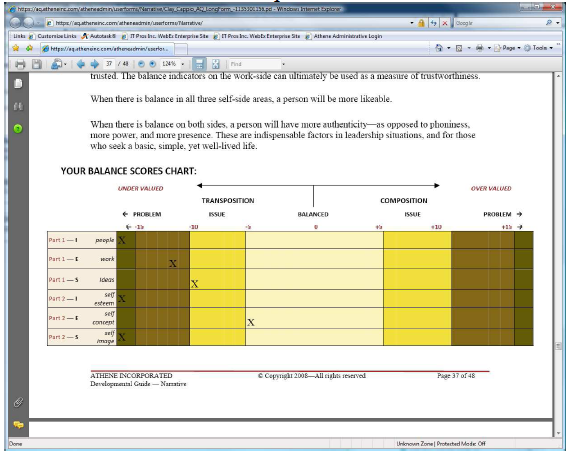Image resolution: width=572 pixels, height=459 pixels.
Task: Open the Attachments paperclip panel
Action: click(18, 402)
